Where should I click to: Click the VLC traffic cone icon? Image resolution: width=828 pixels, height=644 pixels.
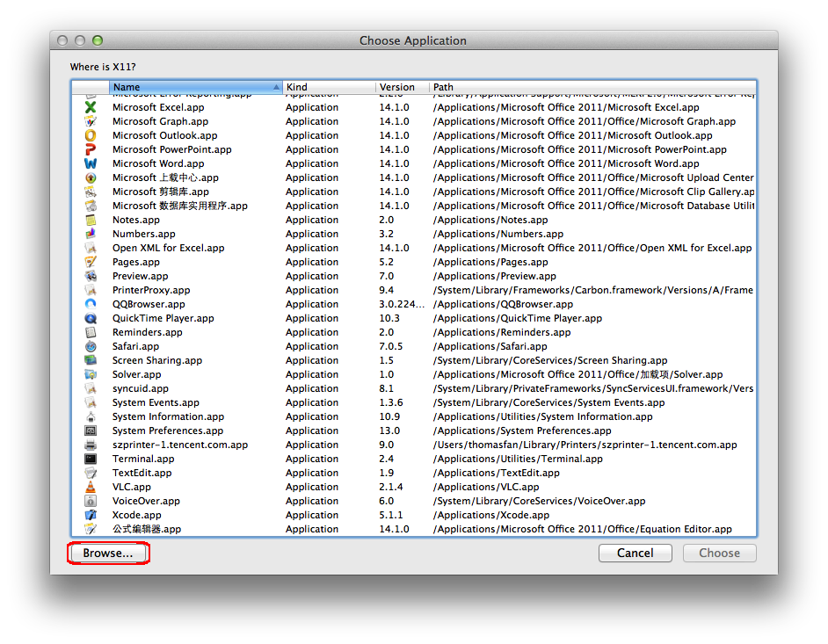click(x=91, y=487)
